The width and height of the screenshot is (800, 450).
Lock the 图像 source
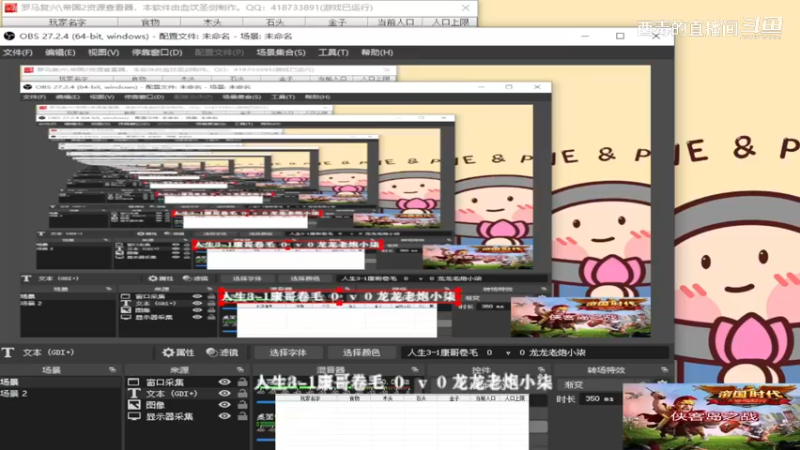242,405
